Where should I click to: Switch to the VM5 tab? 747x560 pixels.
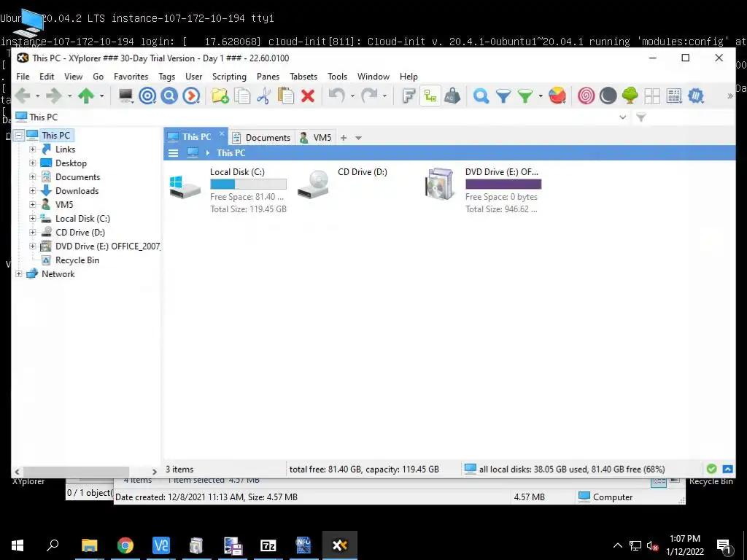coord(315,138)
